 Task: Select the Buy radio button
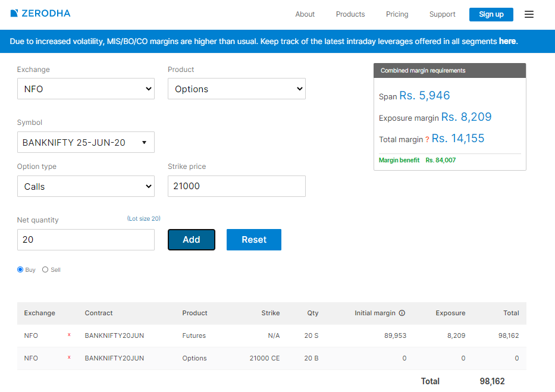pyautogui.click(x=20, y=269)
